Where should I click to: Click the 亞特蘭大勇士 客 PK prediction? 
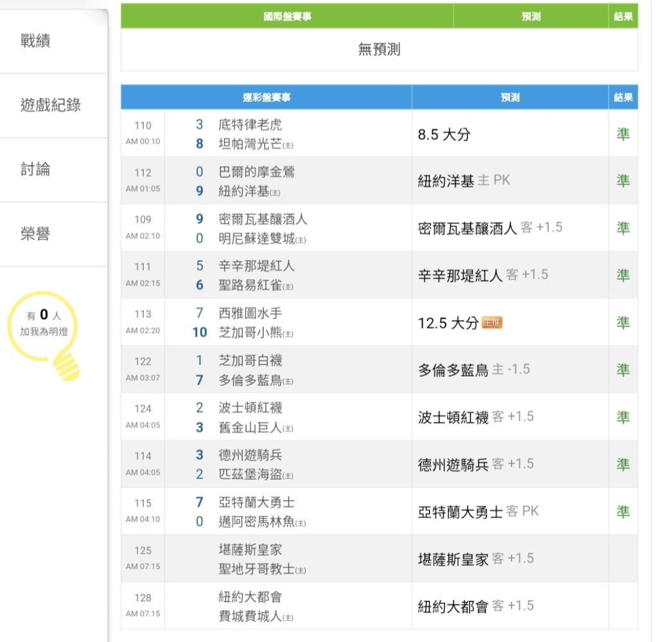point(478,512)
